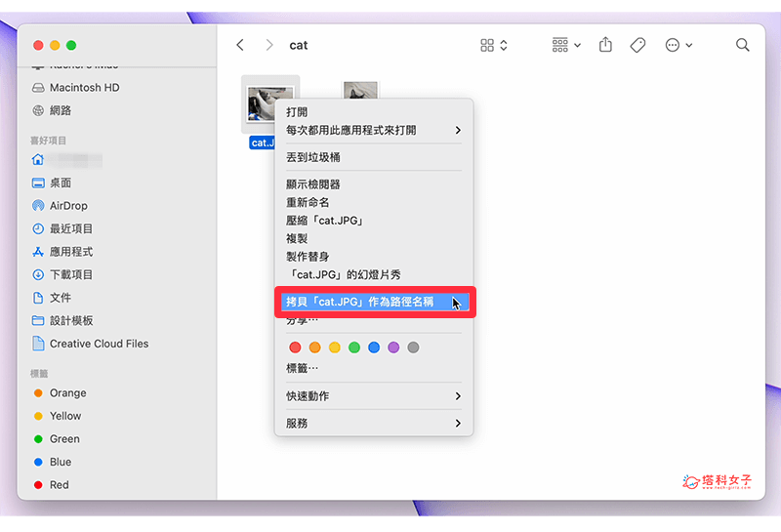Click the 桌面 desktop icon
781x532 pixels.
[38, 183]
